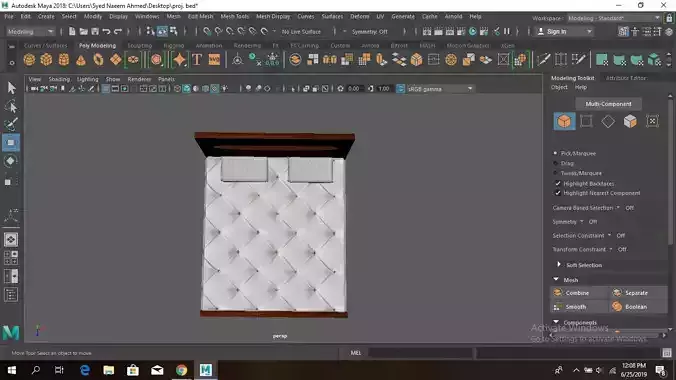
Task: Select the Pick/Marquee radio option
Action: click(x=556, y=153)
